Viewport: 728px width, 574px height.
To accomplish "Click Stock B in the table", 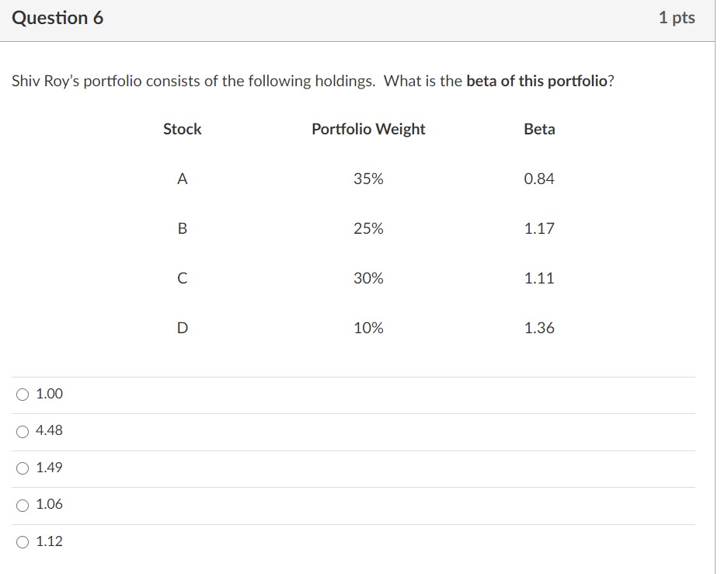I will tap(182, 228).
